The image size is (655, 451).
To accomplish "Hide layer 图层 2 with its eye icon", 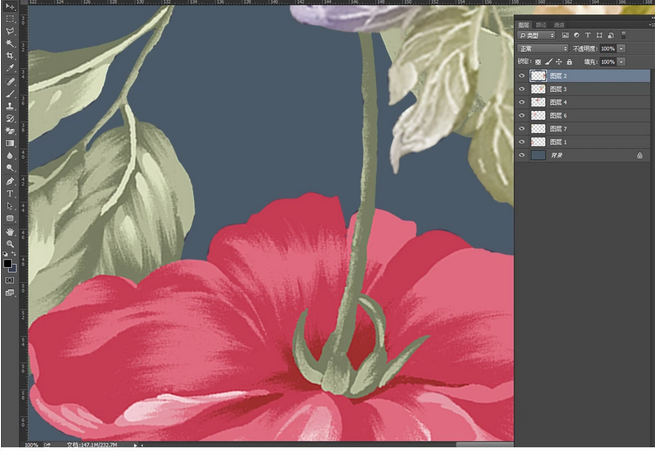I will [x=522, y=76].
